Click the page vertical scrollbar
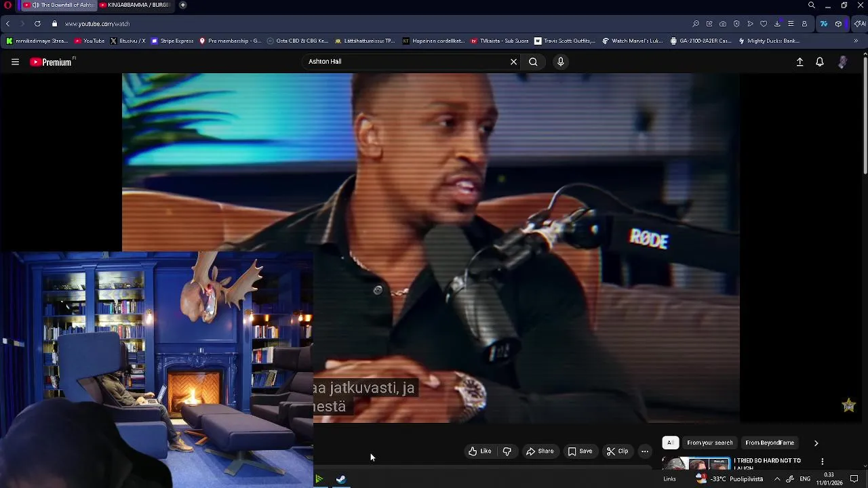Screen dimensions: 868x488 click(865, 115)
